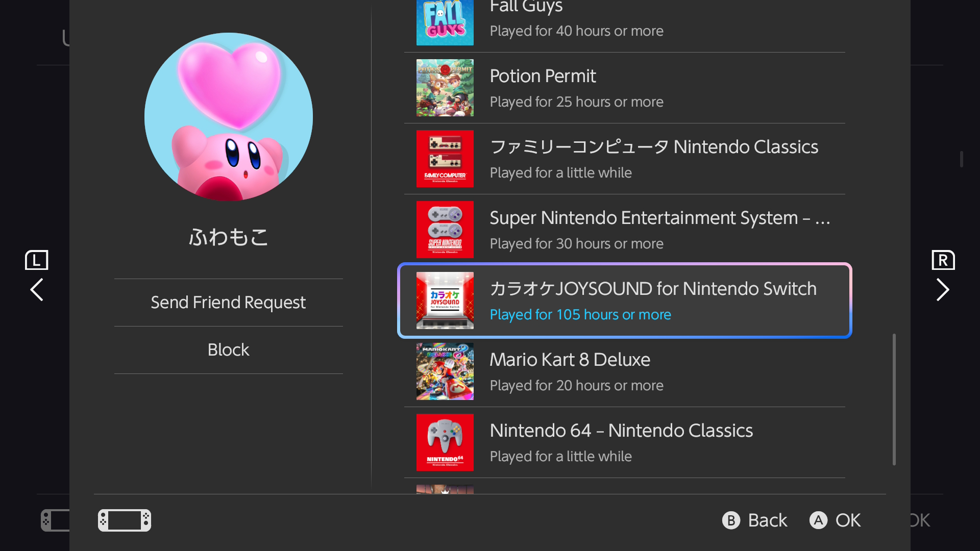Click the play history scrollbar
Screen dimensions: 980x551
pos(894,399)
